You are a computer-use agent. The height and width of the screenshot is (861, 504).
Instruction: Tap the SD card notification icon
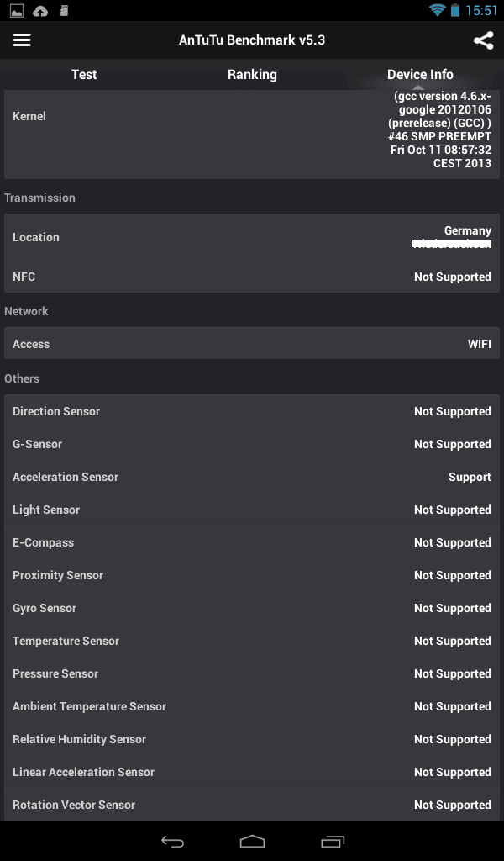click(x=64, y=10)
